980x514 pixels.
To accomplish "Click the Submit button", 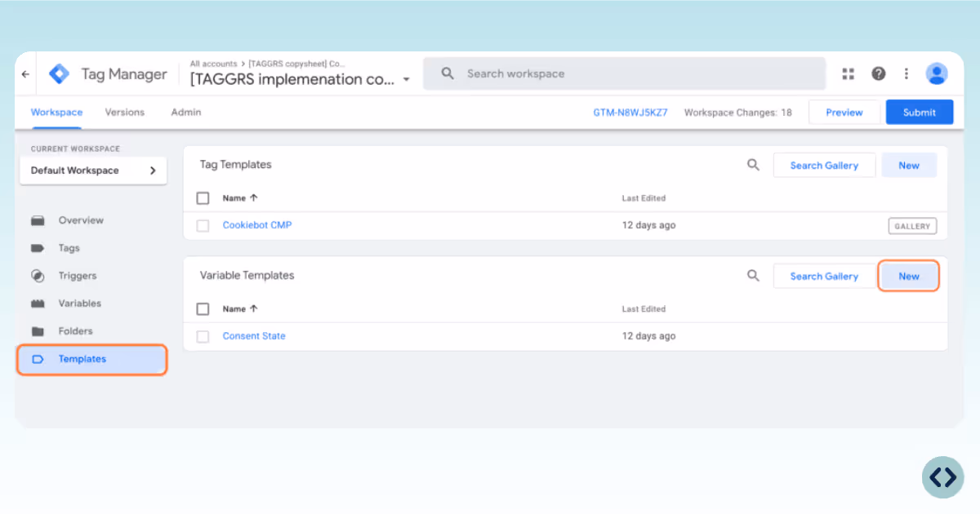I will (x=920, y=113).
